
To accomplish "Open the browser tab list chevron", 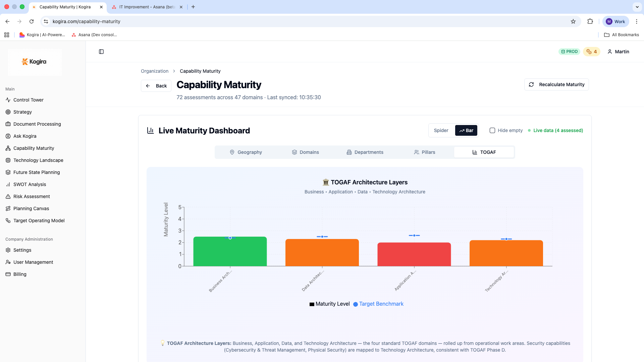I will point(637,7).
